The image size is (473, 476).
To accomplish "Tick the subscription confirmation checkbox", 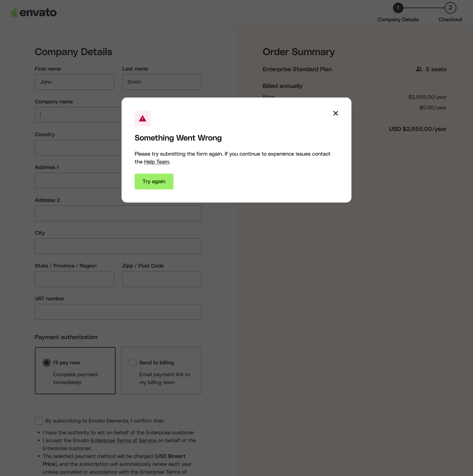I will [39, 421].
